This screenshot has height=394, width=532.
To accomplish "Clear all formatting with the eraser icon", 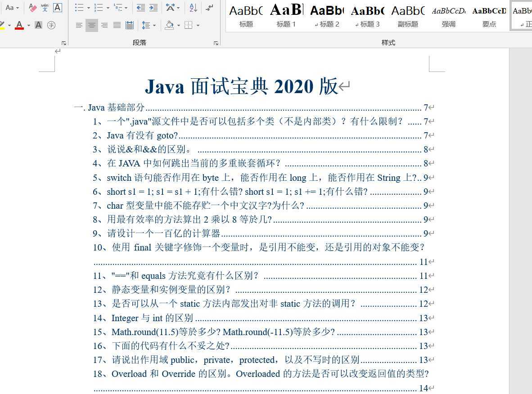I will (32, 8).
